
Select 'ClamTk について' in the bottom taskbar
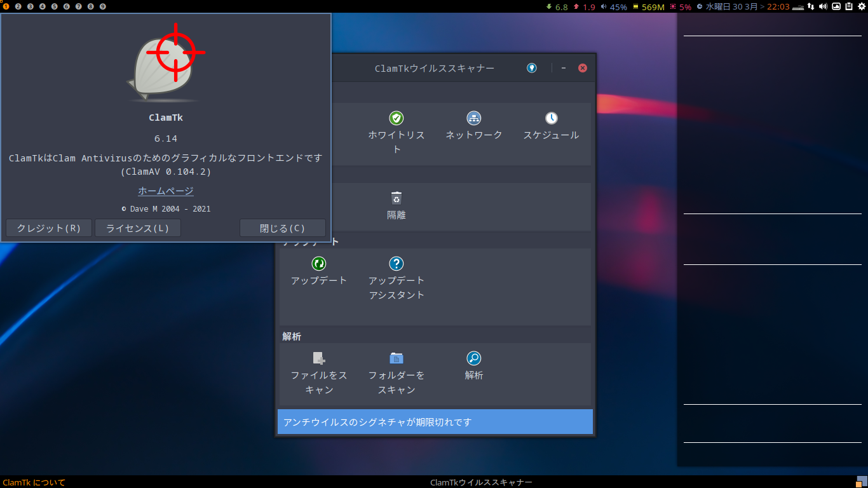coord(34,482)
